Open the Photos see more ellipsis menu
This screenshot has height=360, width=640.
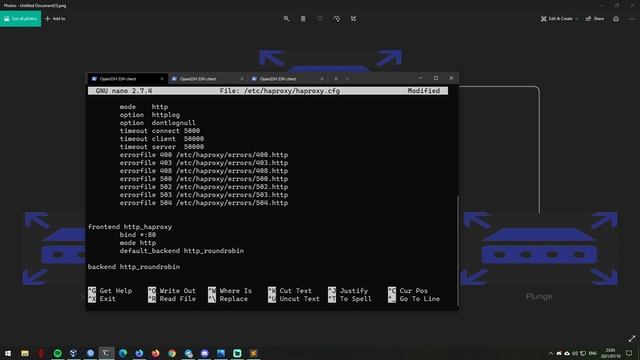[632, 19]
